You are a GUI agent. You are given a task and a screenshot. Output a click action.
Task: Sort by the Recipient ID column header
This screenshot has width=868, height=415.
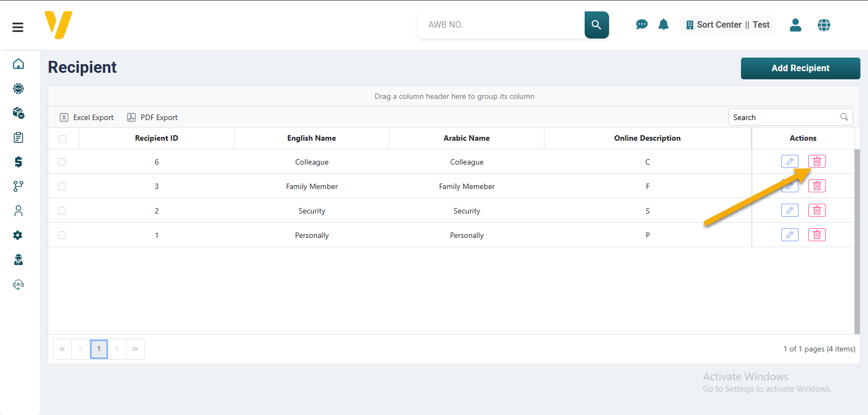(156, 139)
